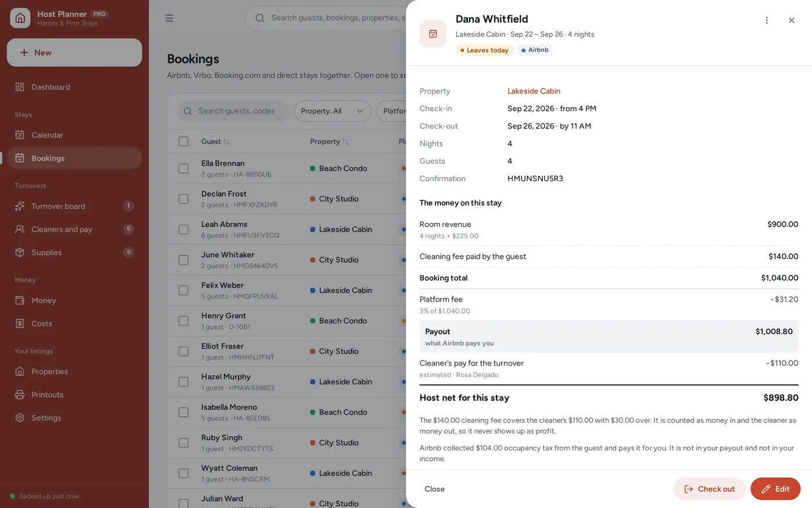
Task: Click the Airbnb platform badge
Action: (x=535, y=50)
